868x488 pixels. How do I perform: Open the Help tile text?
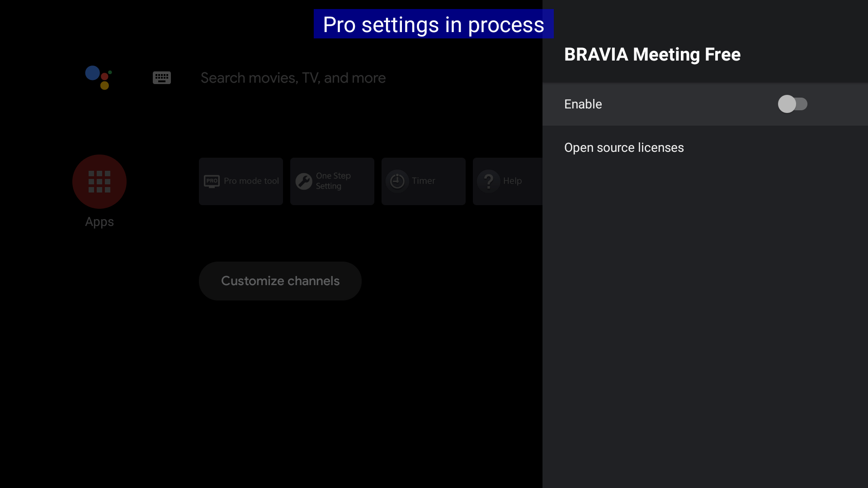coord(512,181)
